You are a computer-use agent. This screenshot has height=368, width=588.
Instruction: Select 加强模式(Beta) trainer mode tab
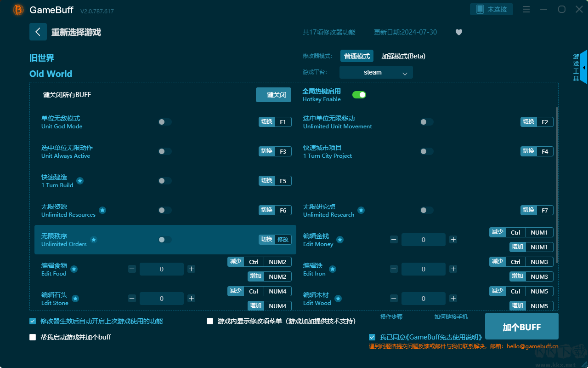pos(403,56)
